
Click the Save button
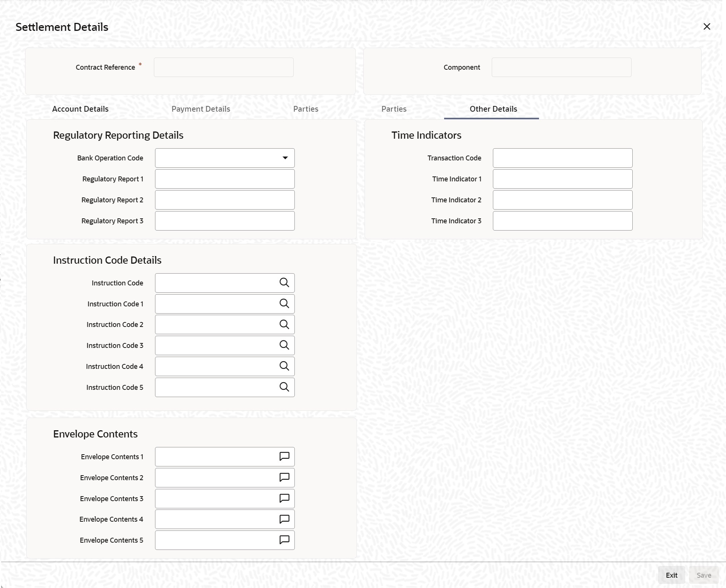[704, 575]
